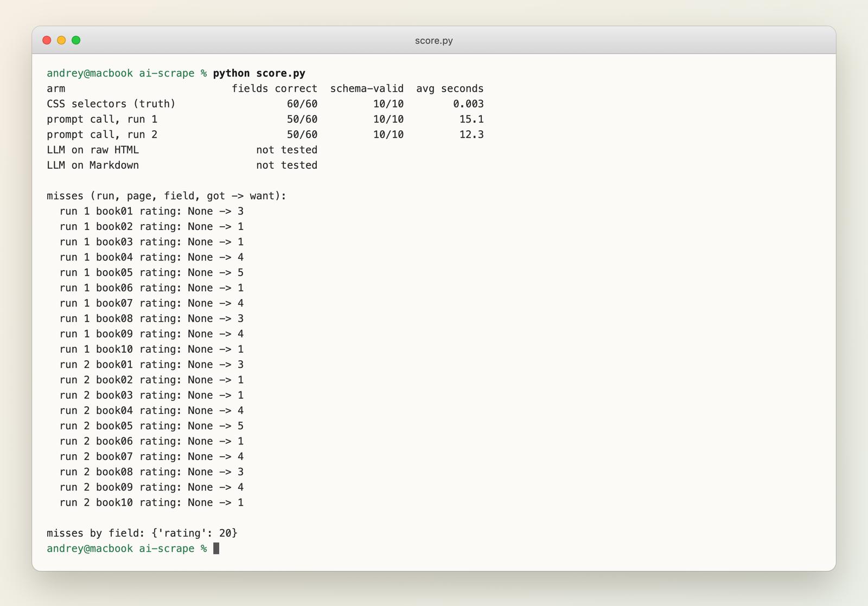The height and width of the screenshot is (606, 868).
Task: Click the 'CSS selectors (truth)' row label
Action: [x=111, y=104]
